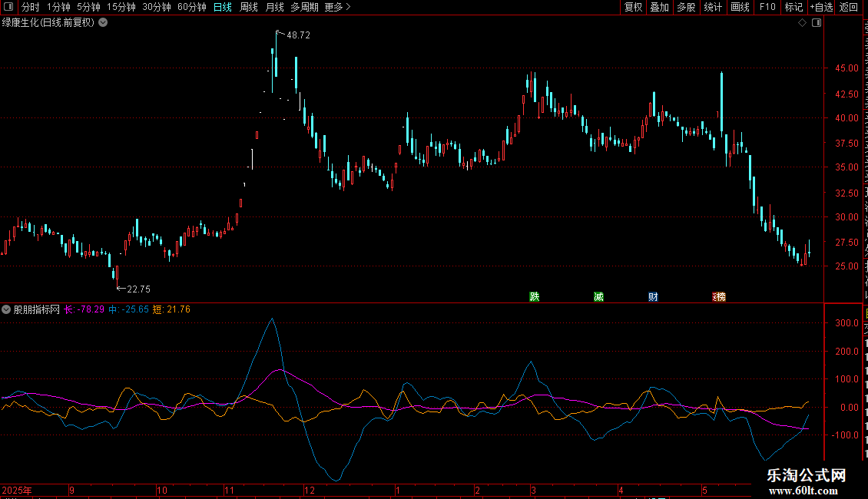Activate the 画线 drawing tools
The width and height of the screenshot is (868, 499).
point(740,7)
